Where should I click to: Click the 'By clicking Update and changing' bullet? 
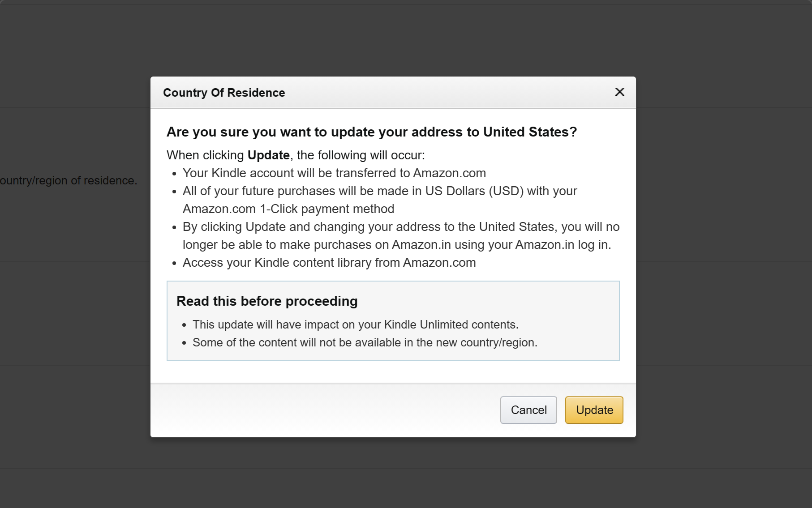401,227
